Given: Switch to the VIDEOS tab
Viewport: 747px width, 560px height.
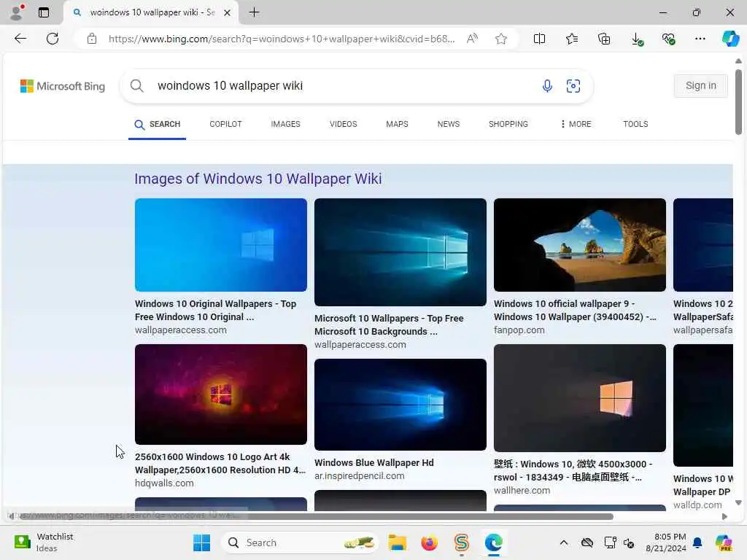Looking at the screenshot, I should (x=343, y=124).
